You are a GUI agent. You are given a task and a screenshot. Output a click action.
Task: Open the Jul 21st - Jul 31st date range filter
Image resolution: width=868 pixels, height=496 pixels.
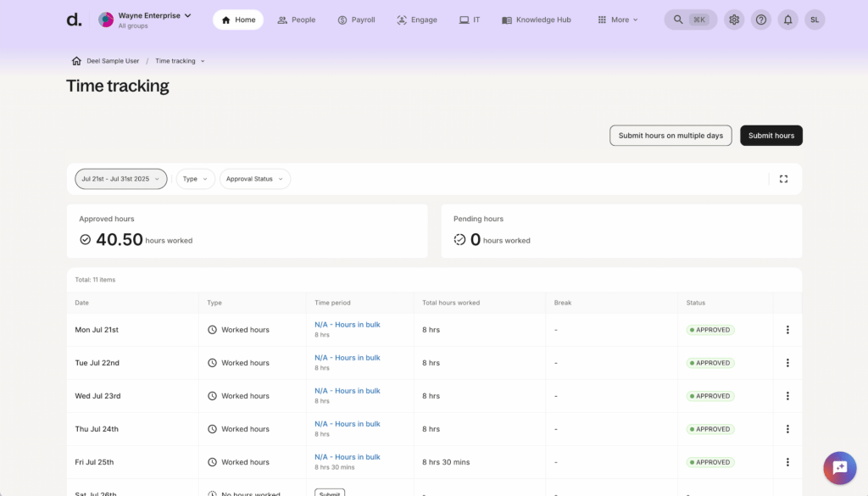[120, 179]
